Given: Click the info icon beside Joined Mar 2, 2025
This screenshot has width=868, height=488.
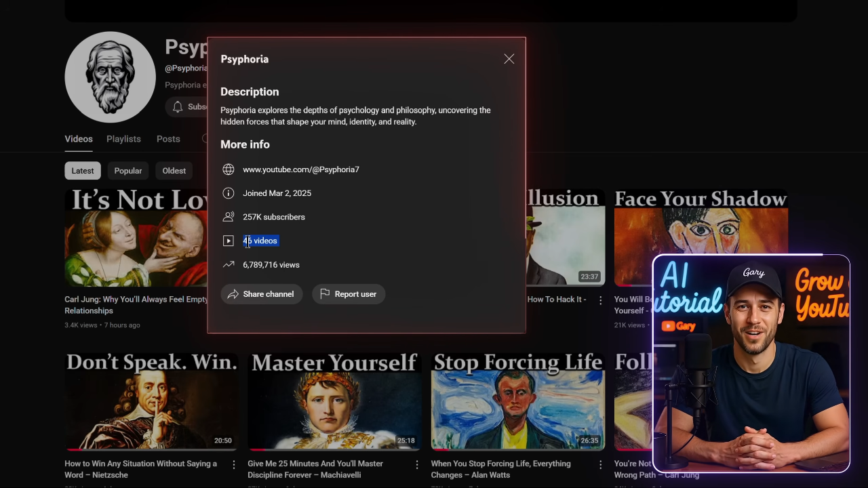Looking at the screenshot, I should click(229, 193).
